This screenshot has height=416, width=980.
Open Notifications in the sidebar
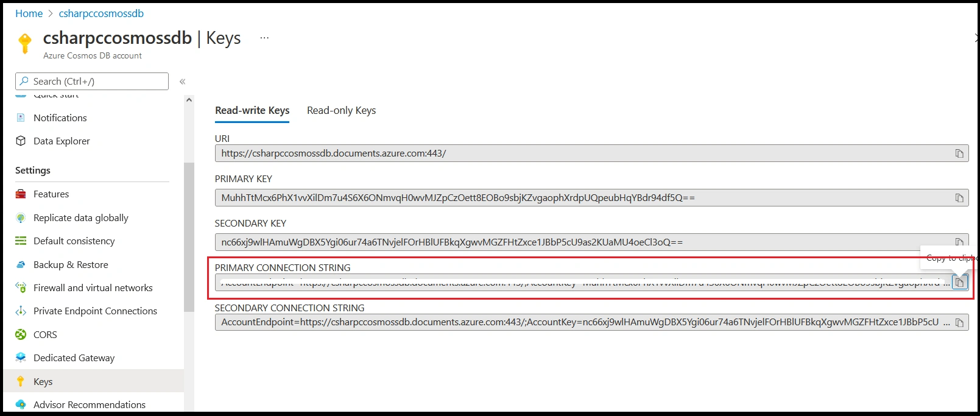[x=60, y=118]
